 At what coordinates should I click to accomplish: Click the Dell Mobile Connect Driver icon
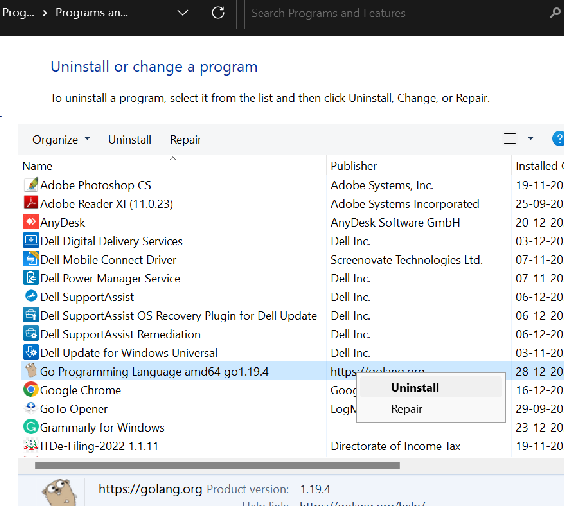click(x=31, y=259)
